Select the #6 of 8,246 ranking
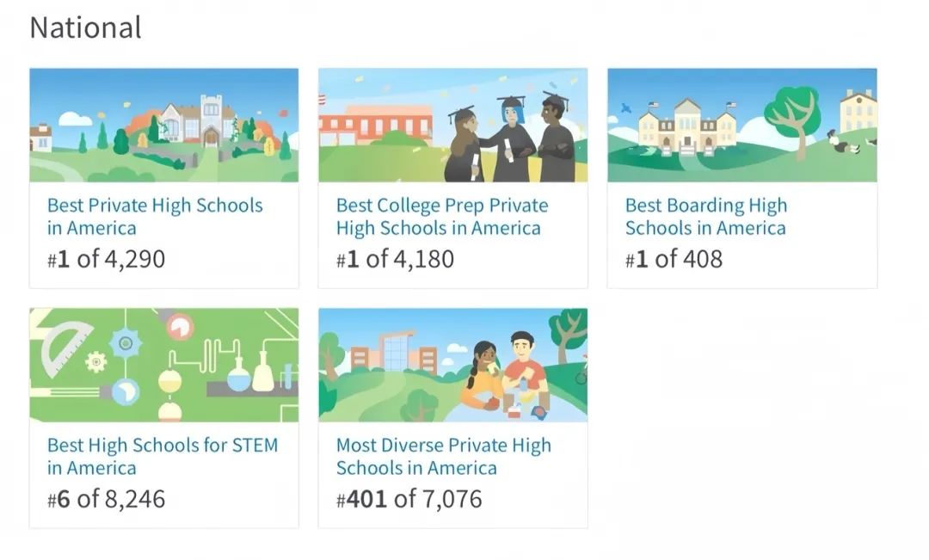Screen dimensions: 929x560 pos(106,499)
